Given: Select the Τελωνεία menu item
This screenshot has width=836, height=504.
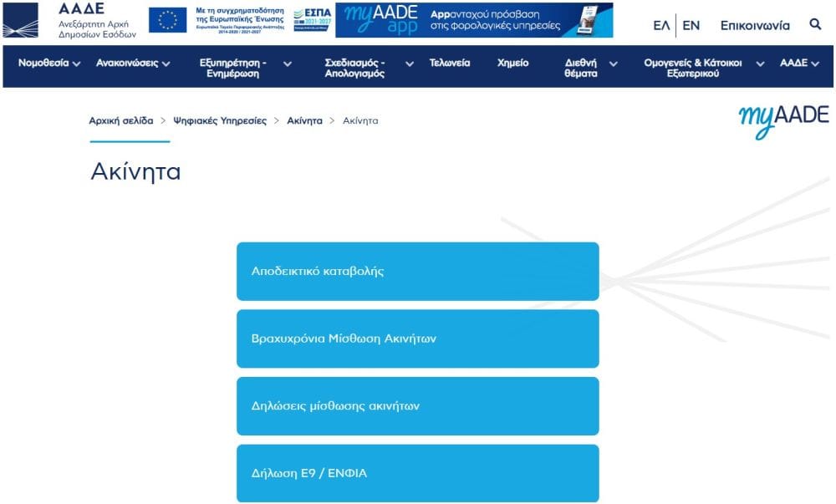Looking at the screenshot, I should point(450,63).
